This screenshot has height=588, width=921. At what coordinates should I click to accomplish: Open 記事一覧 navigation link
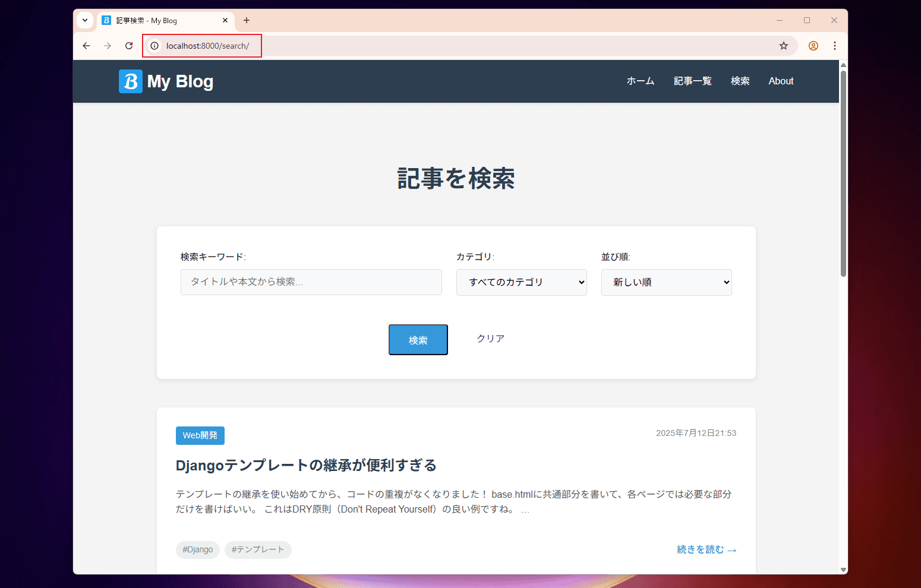(693, 81)
